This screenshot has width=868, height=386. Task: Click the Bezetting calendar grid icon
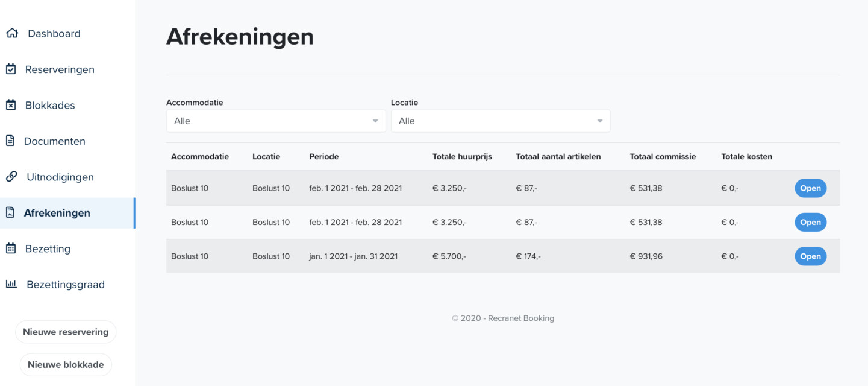tap(11, 248)
